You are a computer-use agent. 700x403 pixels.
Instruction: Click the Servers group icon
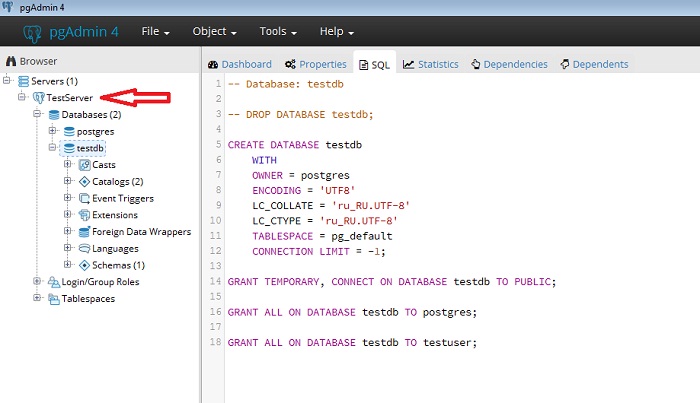pos(23,81)
